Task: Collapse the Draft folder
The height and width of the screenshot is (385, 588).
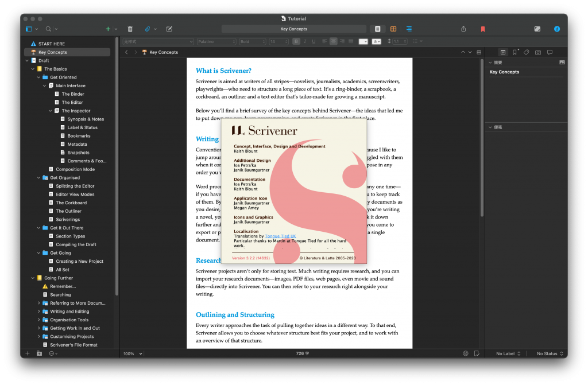Action: tap(27, 61)
